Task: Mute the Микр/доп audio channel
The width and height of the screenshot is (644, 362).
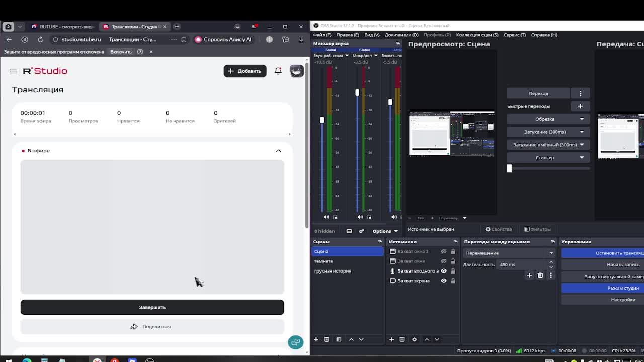Action: (360, 217)
